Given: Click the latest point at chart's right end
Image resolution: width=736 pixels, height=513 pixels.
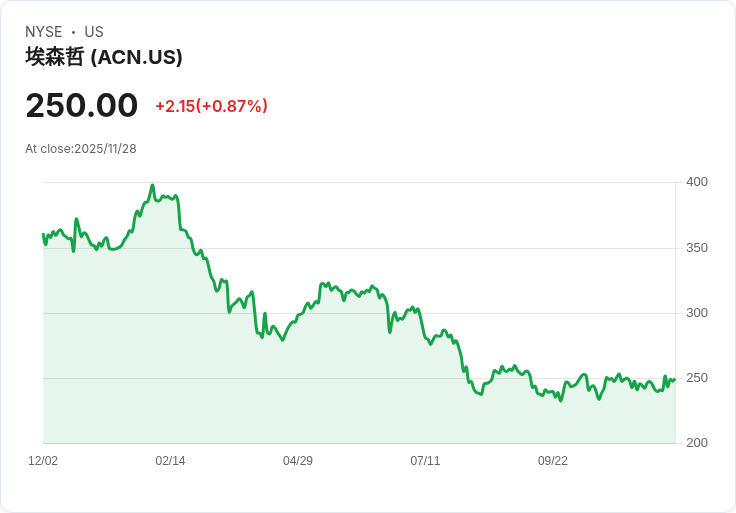Looking at the screenshot, I should [x=675, y=379].
